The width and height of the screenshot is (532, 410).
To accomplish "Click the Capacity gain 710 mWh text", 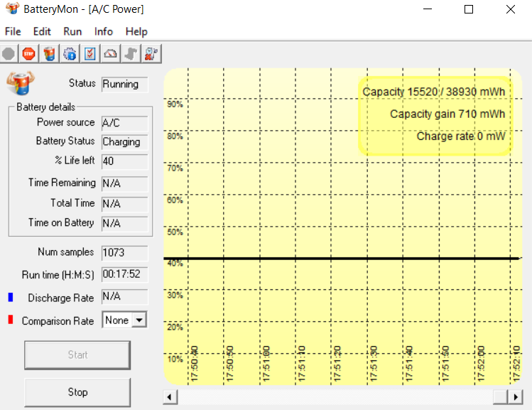I will pos(447,114).
